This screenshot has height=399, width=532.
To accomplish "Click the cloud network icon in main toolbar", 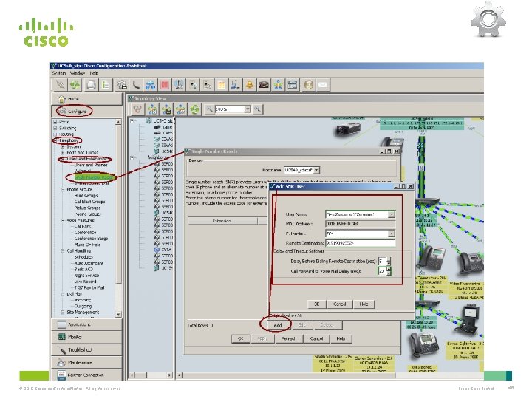I will click(x=150, y=84).
